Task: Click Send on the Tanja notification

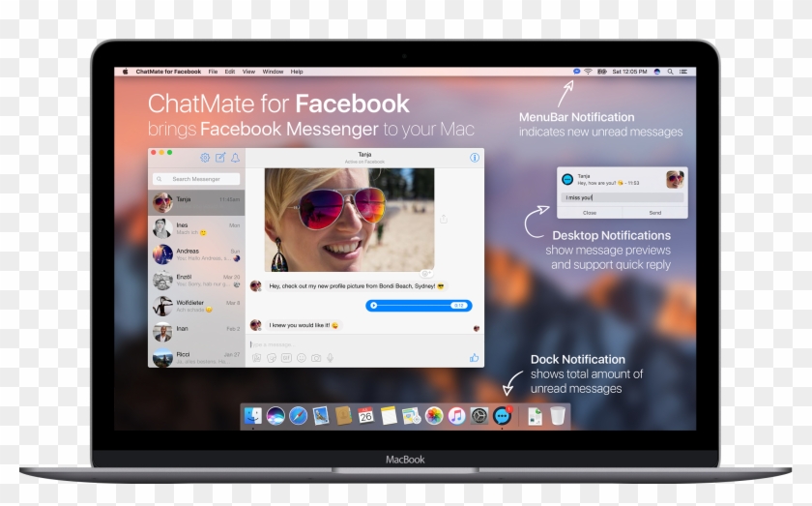Action: pyautogui.click(x=655, y=213)
